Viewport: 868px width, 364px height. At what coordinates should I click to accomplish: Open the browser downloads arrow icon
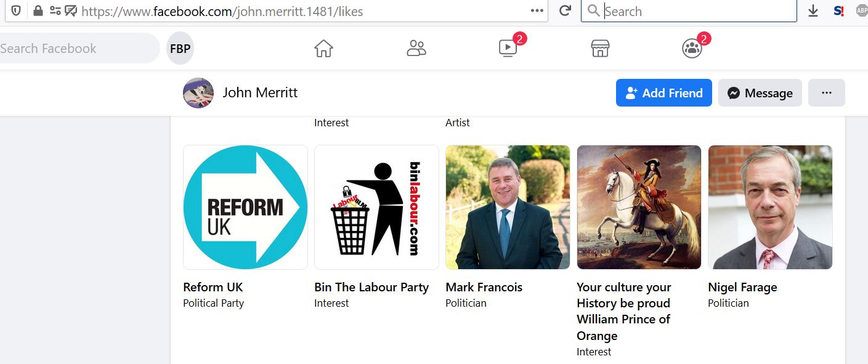[813, 11]
